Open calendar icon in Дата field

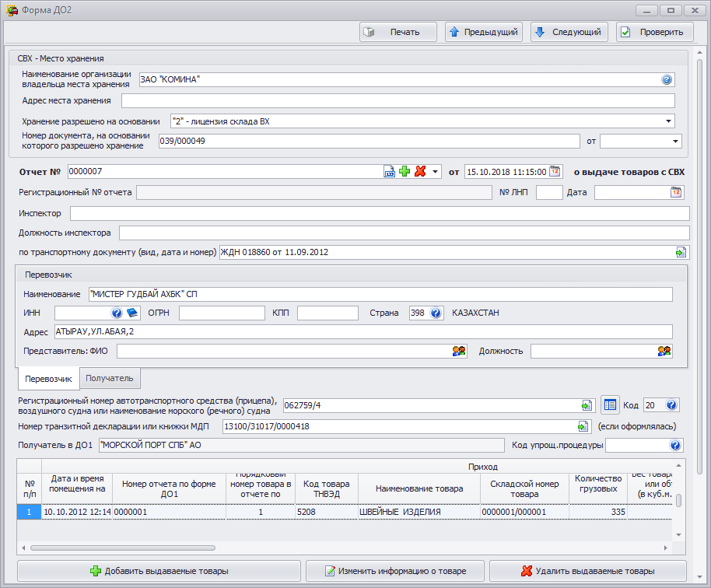point(676,192)
